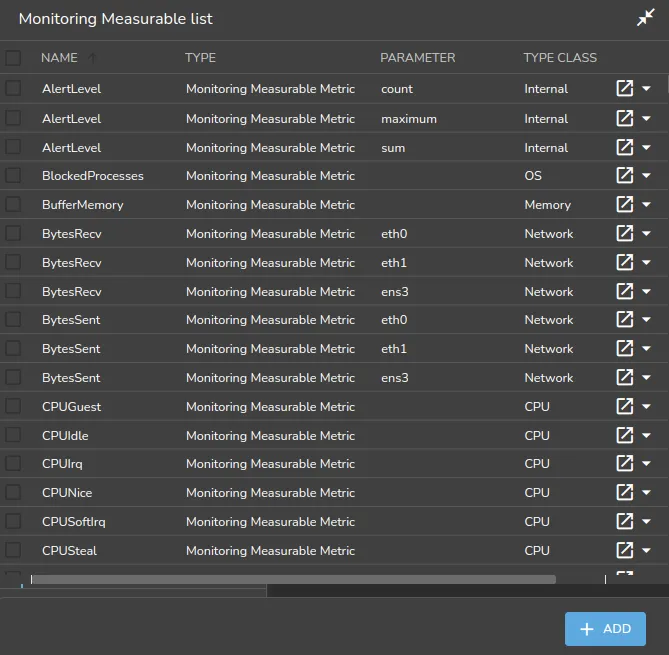Open AlertLevel count row in new view

pos(625,88)
